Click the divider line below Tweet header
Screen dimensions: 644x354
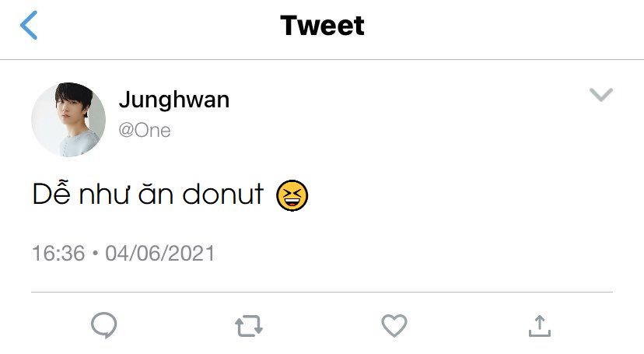[322, 60]
